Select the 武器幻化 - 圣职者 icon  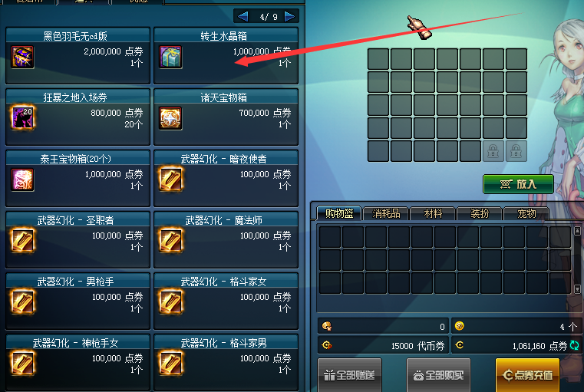click(x=22, y=241)
